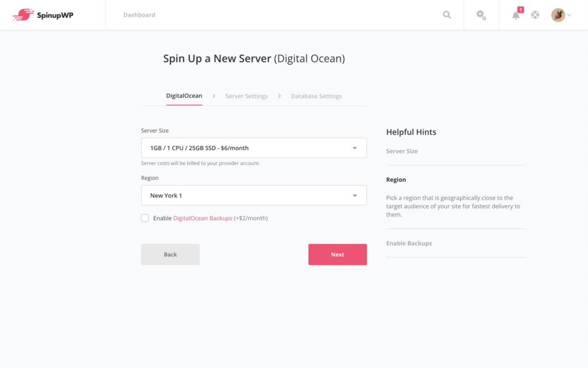Image resolution: width=588 pixels, height=368 pixels.
Task: Click the notification badge showing 1
Action: click(x=520, y=9)
